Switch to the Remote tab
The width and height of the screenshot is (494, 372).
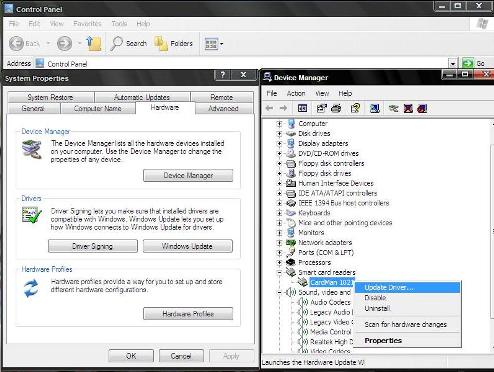[x=222, y=97]
